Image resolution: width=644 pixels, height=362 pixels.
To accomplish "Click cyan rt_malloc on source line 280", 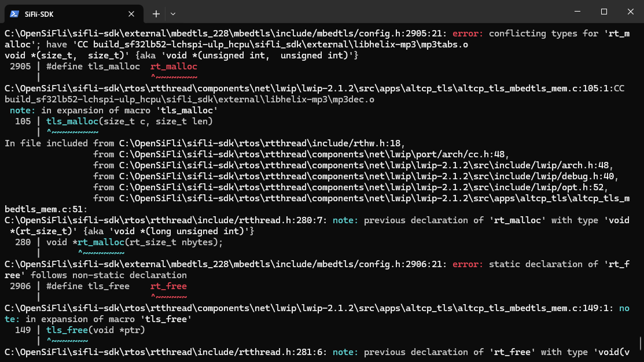I will click(100, 242).
